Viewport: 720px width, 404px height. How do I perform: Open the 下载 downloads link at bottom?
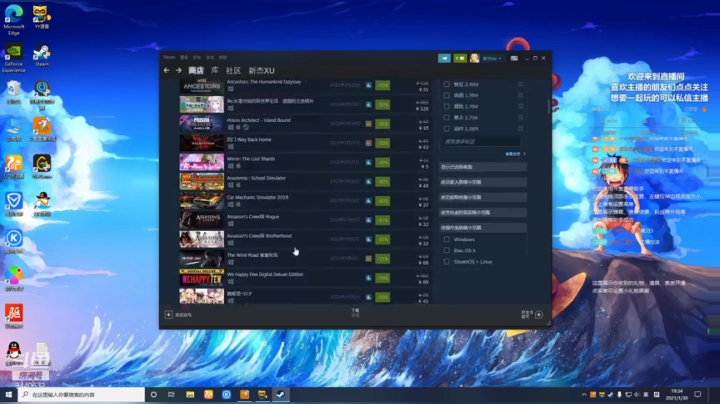[355, 312]
